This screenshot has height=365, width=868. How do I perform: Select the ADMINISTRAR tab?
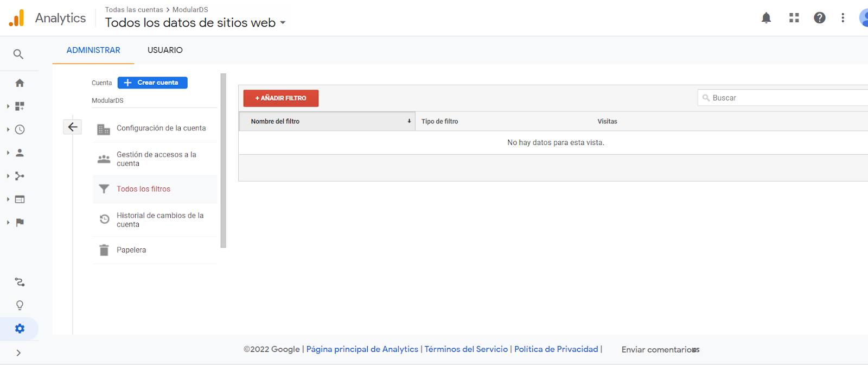pyautogui.click(x=93, y=50)
